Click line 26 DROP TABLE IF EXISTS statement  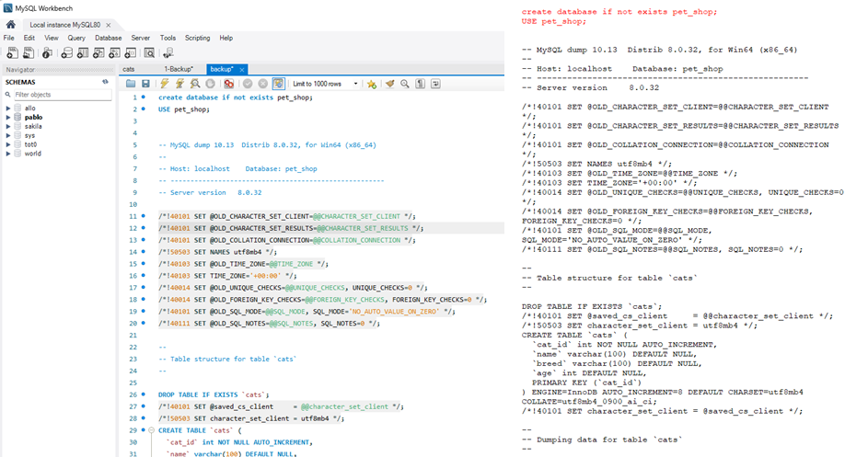pos(214,395)
